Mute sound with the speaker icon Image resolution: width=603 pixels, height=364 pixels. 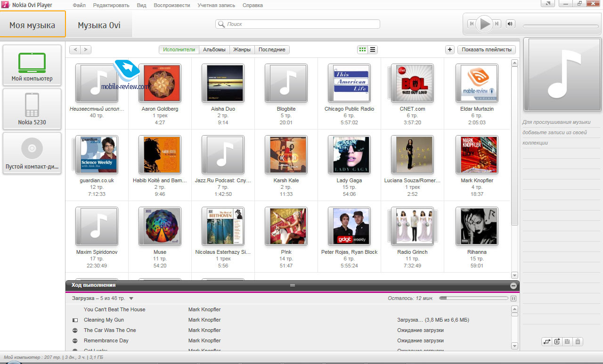click(x=510, y=24)
